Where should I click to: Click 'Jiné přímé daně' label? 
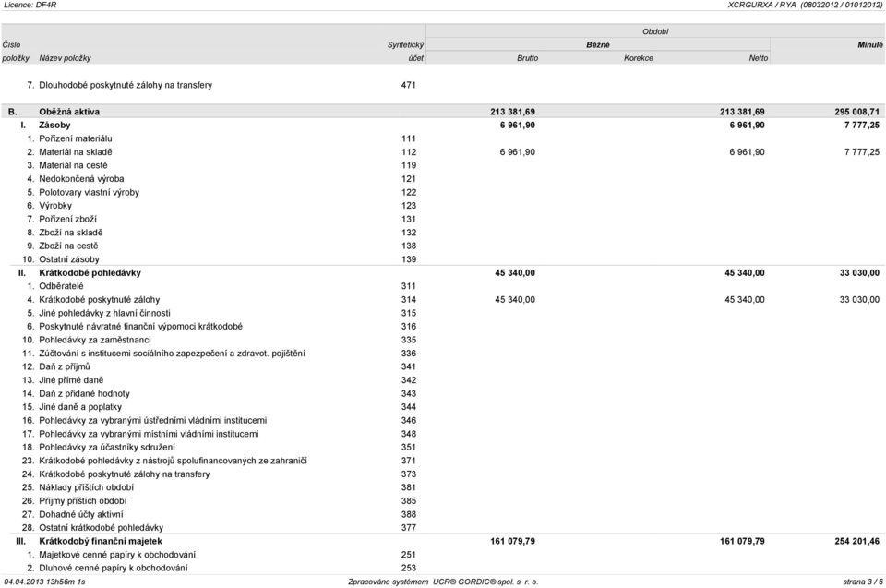71,380
